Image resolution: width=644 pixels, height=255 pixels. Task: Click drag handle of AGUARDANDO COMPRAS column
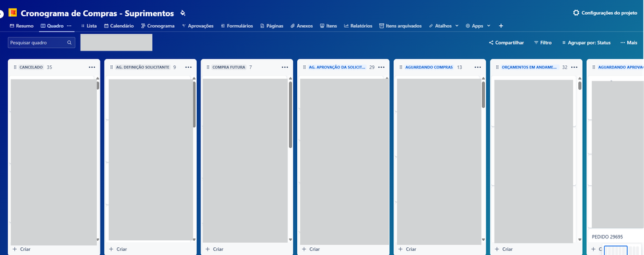pos(400,67)
